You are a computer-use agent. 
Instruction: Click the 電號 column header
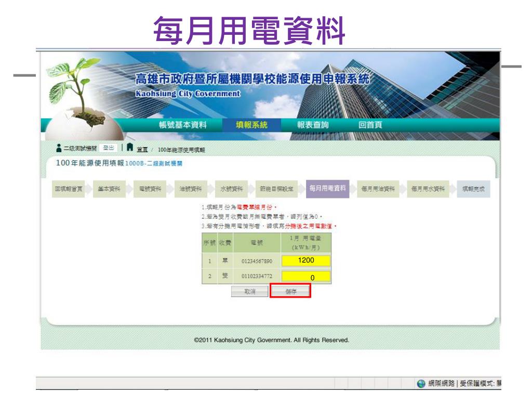pos(257,243)
